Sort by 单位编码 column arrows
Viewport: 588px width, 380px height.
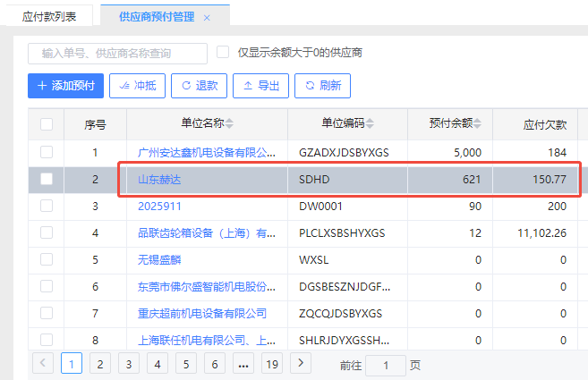pos(370,123)
